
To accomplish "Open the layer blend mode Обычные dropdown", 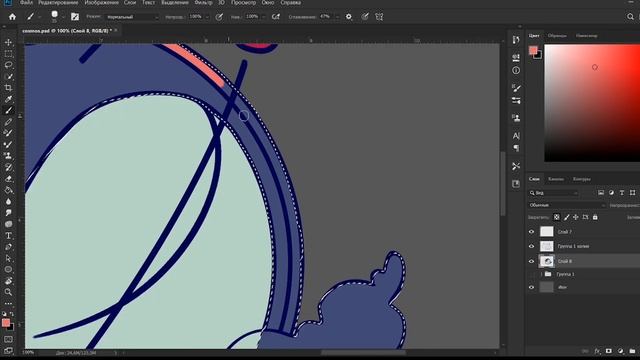I will pos(567,205).
